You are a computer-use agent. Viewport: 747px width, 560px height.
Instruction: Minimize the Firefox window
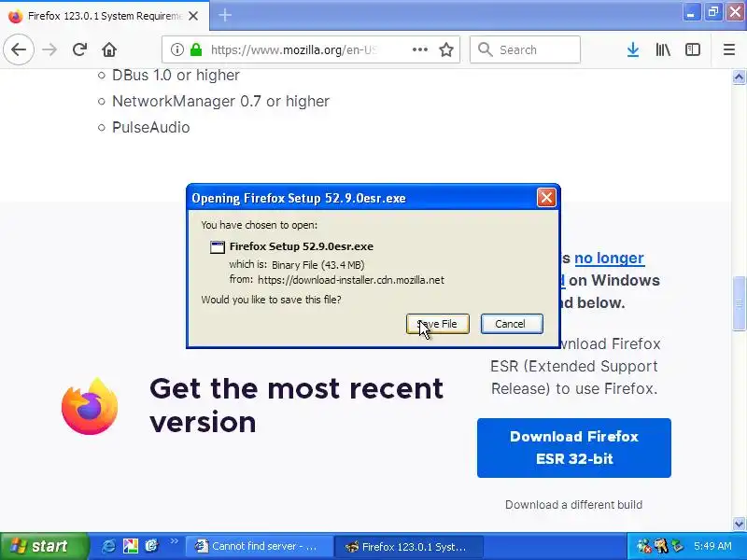[690, 13]
